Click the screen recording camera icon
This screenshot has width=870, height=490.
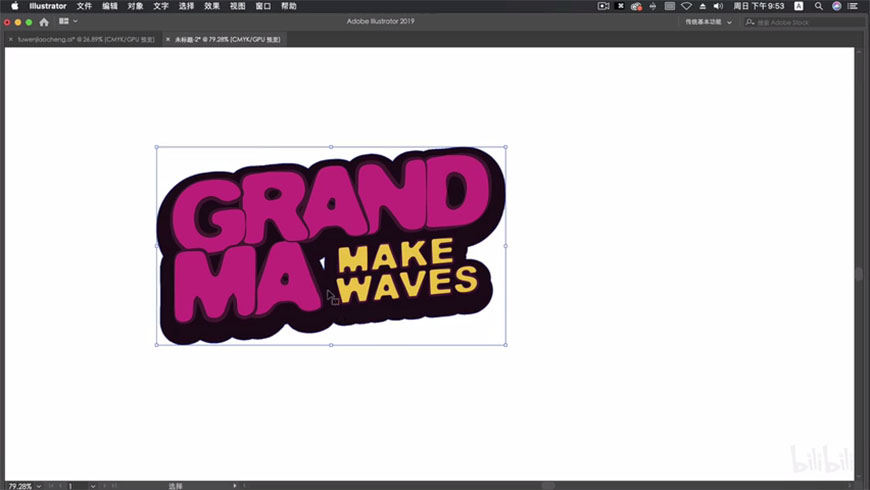coord(603,6)
